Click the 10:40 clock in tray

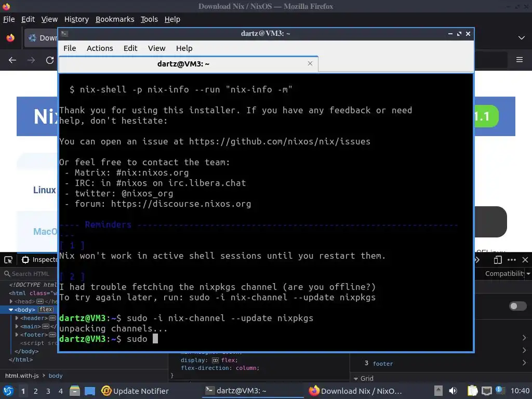[x=520, y=391]
